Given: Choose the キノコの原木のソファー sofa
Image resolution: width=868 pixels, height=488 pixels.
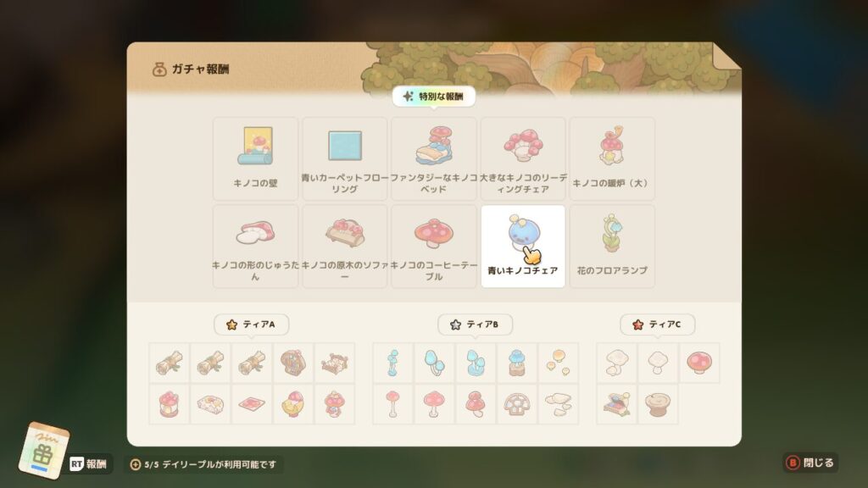Looking at the screenshot, I should [344, 247].
